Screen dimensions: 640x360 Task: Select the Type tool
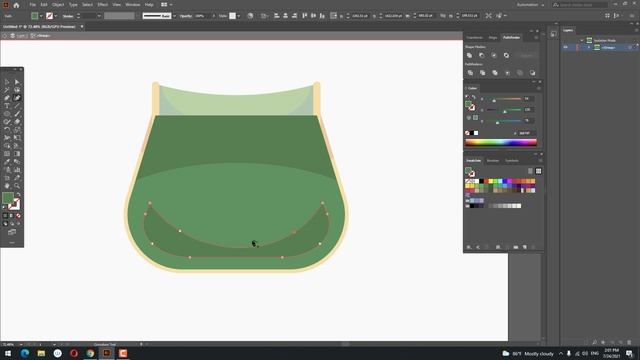point(7,106)
